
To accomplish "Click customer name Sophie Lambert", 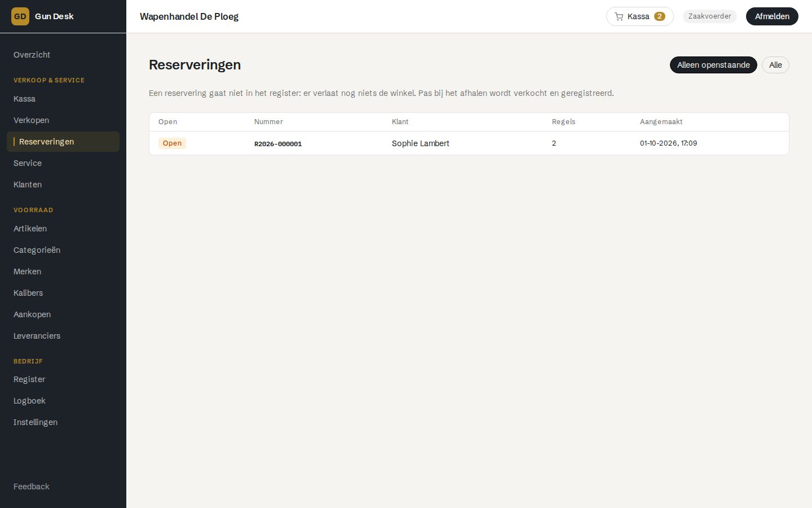I will [421, 143].
